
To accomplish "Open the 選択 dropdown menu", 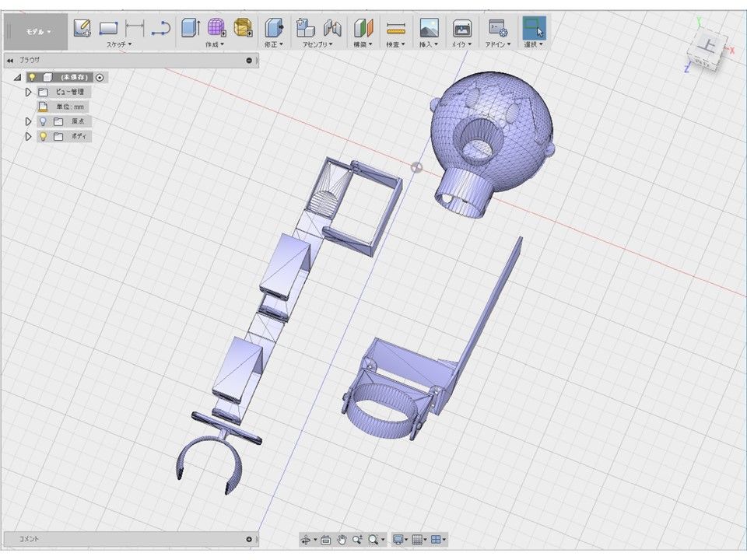I will [534, 44].
